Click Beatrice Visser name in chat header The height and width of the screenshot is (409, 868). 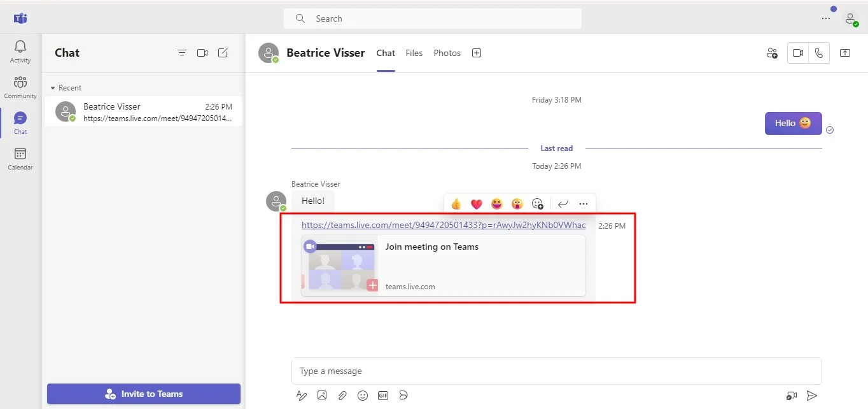coord(326,53)
